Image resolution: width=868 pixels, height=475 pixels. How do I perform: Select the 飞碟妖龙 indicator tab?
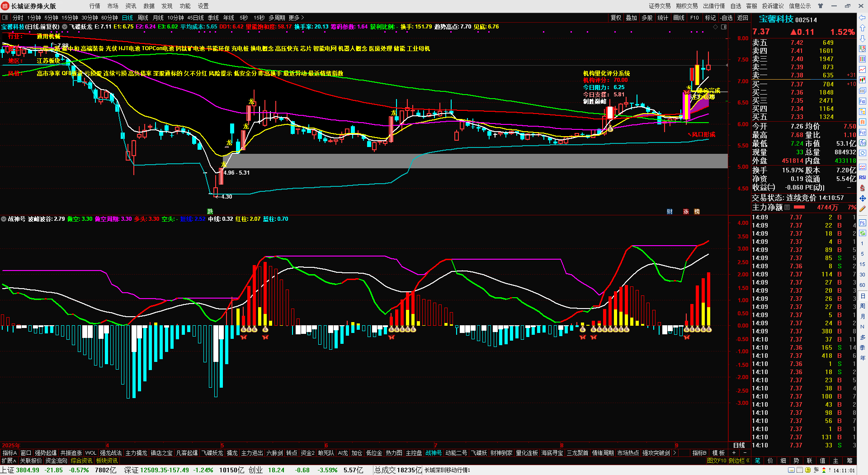tap(212, 453)
